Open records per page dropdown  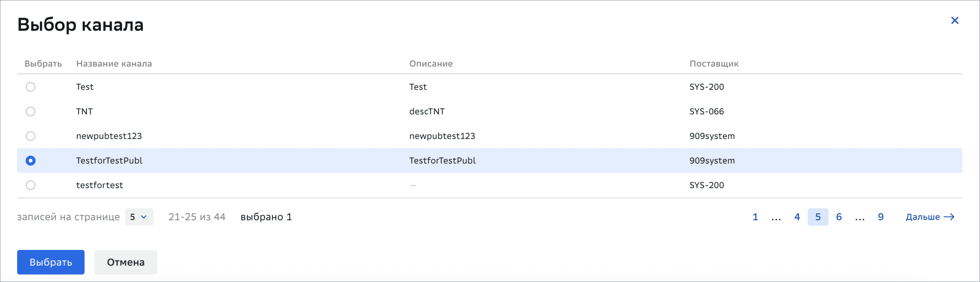pyautogui.click(x=139, y=217)
